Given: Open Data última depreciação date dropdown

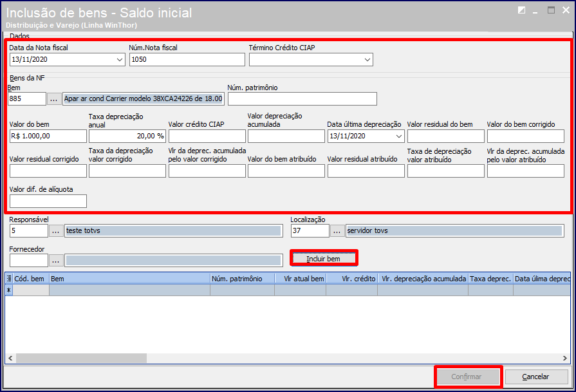Looking at the screenshot, I should click(x=399, y=136).
